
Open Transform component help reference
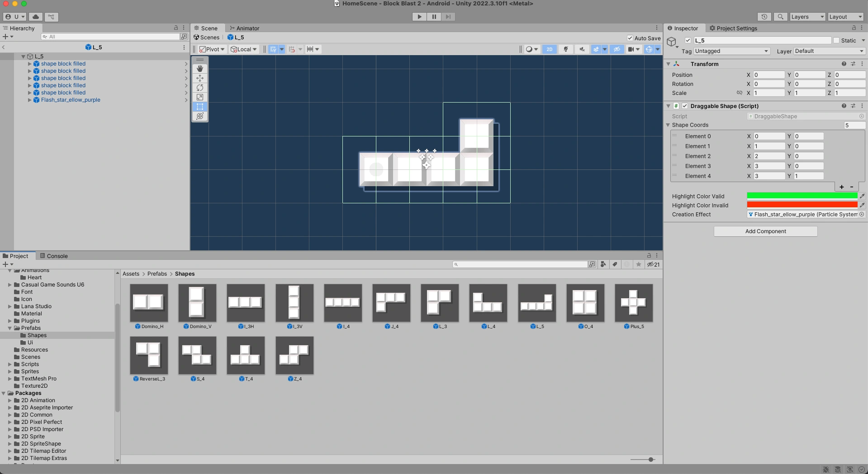point(844,64)
